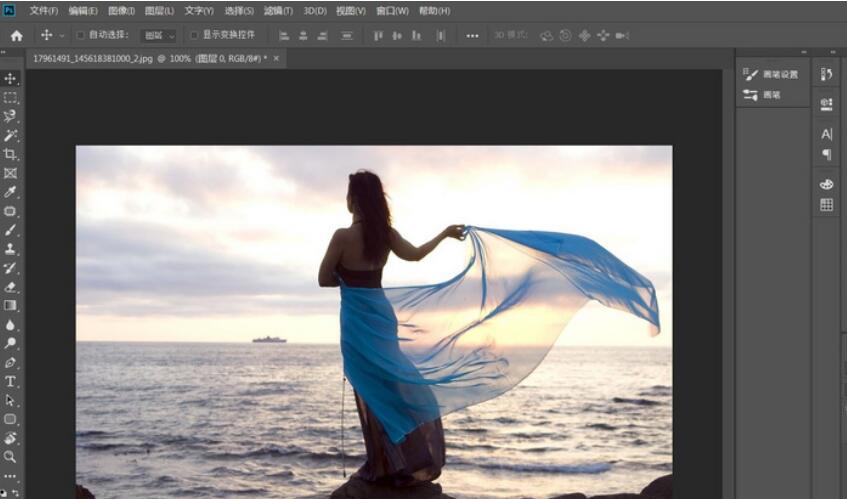Select the Crop tool
The height and width of the screenshot is (499, 847).
point(10,154)
